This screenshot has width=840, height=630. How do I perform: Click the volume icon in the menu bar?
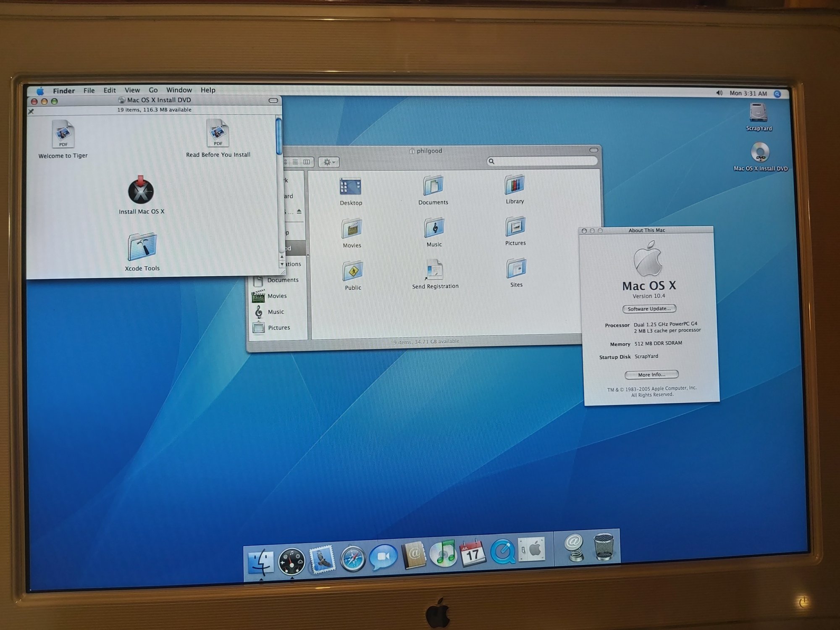719,93
